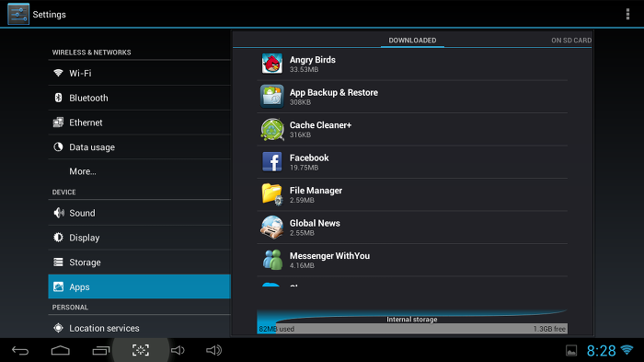Open the overflow menu in the Settings title bar
Screen dimensions: 644x362
[627, 14]
